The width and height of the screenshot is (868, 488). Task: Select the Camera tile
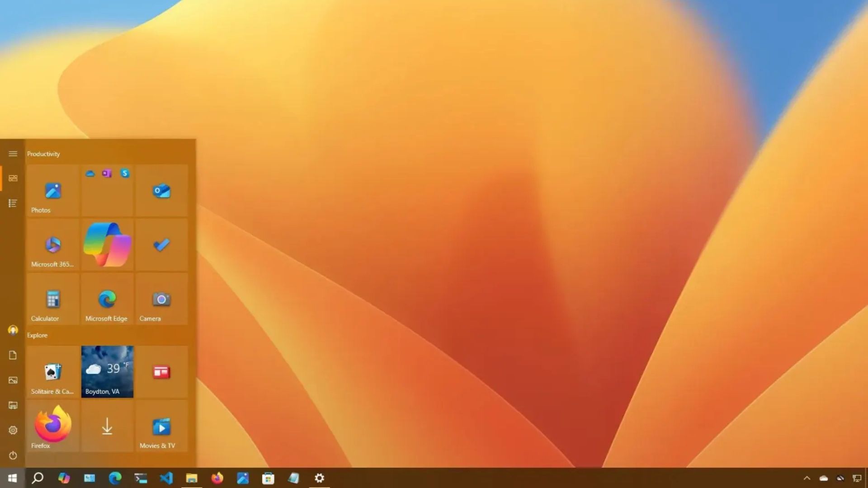pyautogui.click(x=161, y=300)
